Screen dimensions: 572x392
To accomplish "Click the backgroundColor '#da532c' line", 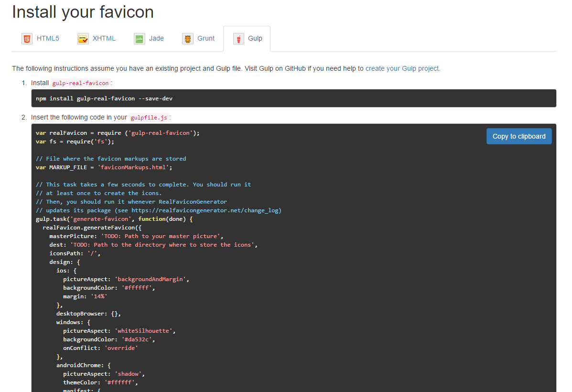I will tap(108, 340).
